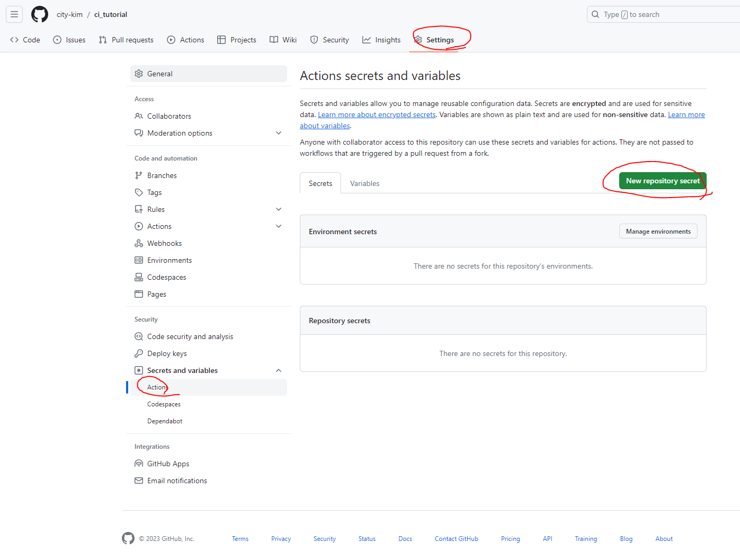Expand Moderation options chevron

pos(279,133)
